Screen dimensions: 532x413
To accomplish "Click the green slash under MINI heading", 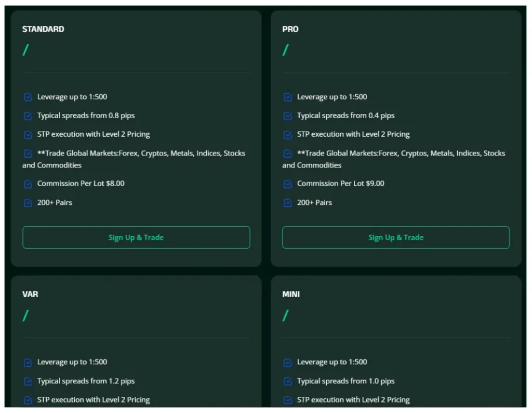I will coord(285,315).
